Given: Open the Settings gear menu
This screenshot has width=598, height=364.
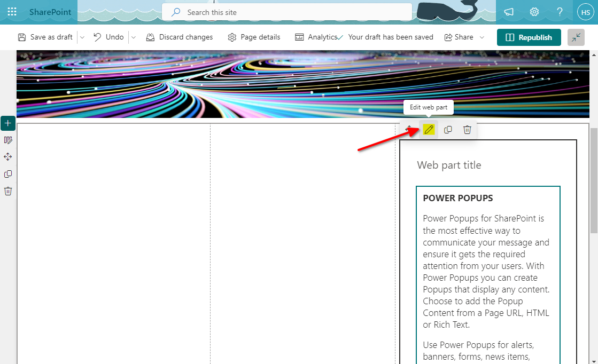Looking at the screenshot, I should (x=534, y=12).
